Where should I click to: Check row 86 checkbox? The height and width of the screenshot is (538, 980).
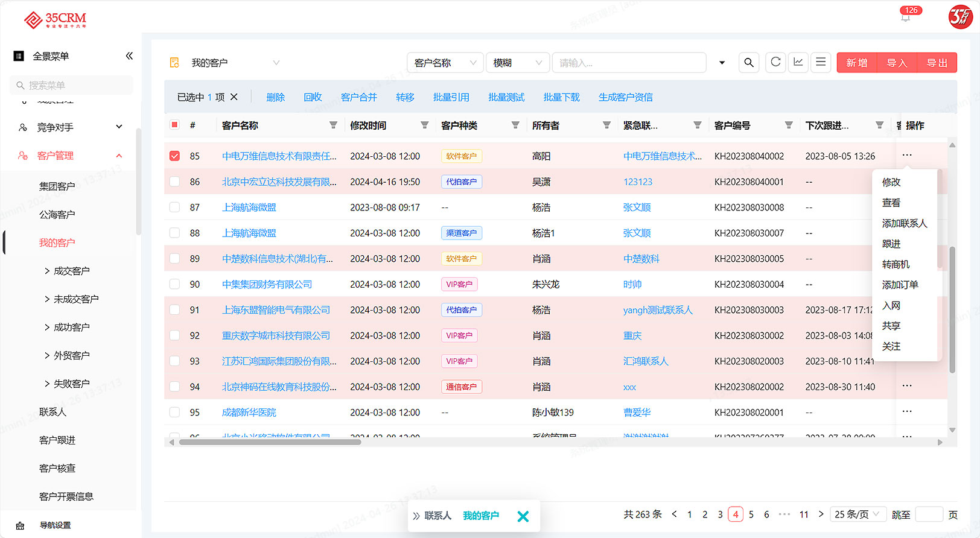174,182
